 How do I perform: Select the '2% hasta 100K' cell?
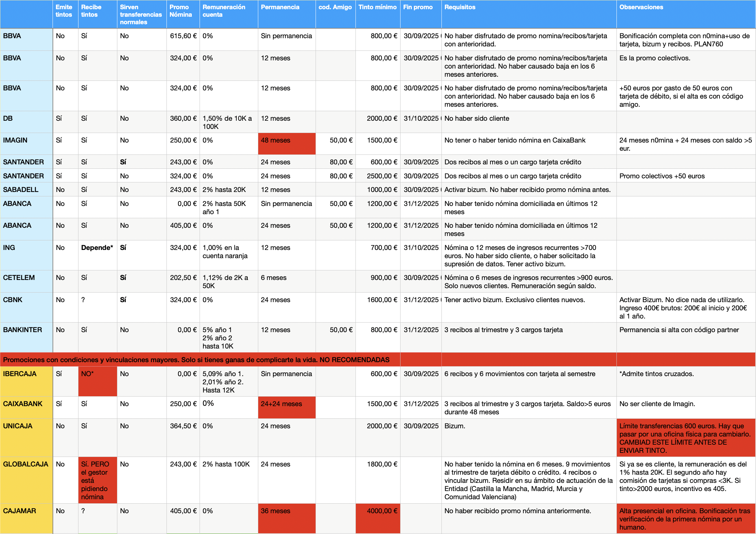point(229,480)
